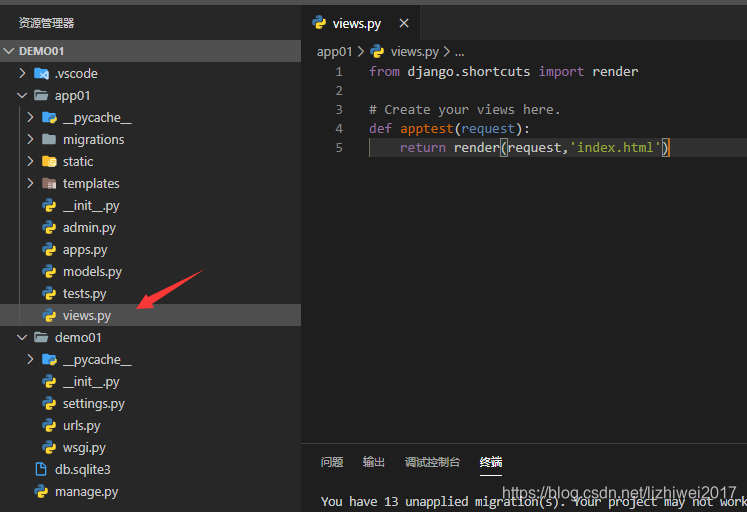Image resolution: width=747 pixels, height=512 pixels.
Task: Open admin.py file from explorer
Action: click(89, 228)
